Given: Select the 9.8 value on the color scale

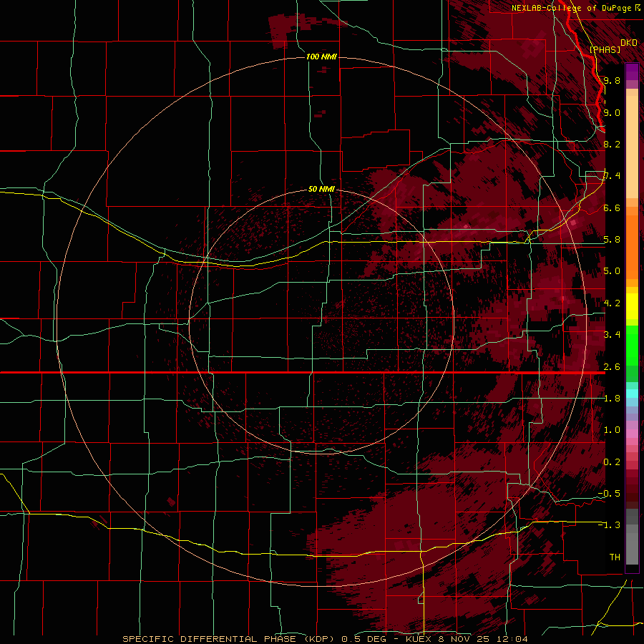Looking at the screenshot, I should point(612,80).
